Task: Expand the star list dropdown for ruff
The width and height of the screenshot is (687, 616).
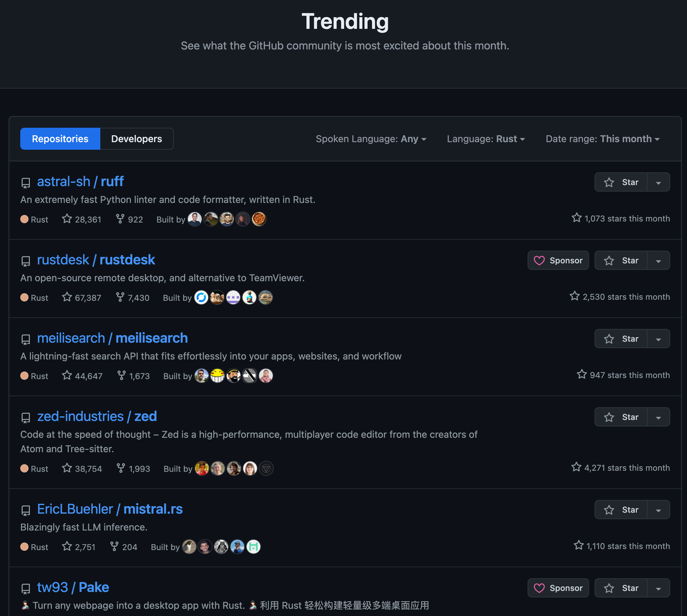Action: click(x=658, y=182)
